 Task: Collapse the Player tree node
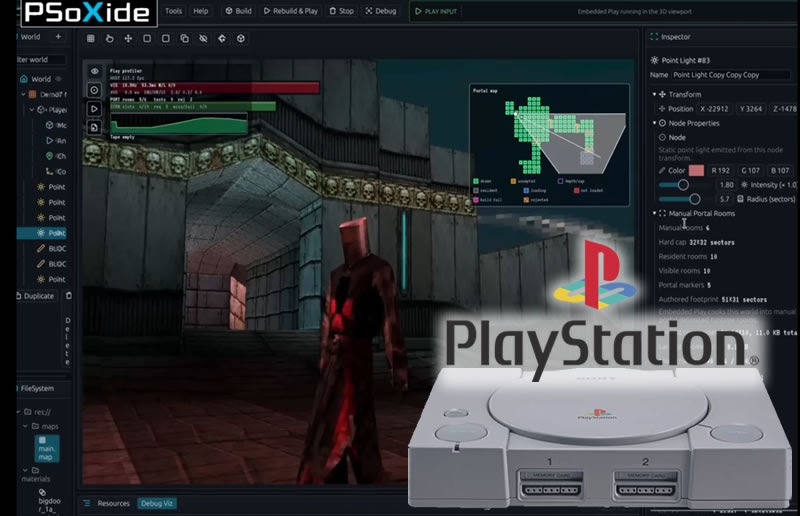point(32,110)
